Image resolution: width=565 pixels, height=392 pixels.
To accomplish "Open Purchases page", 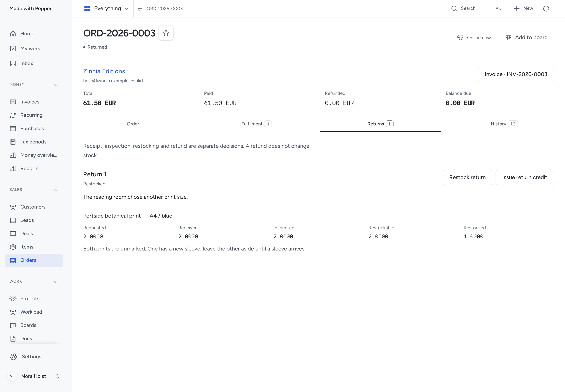I will 34,128.
